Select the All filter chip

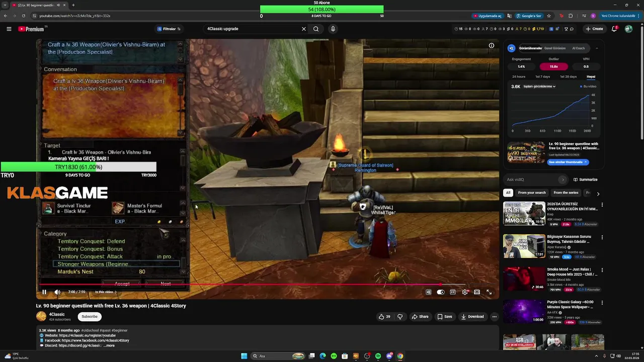[x=508, y=193]
